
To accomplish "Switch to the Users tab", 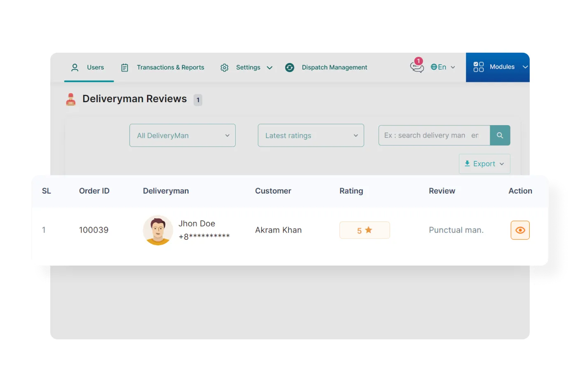I will pyautogui.click(x=95, y=68).
